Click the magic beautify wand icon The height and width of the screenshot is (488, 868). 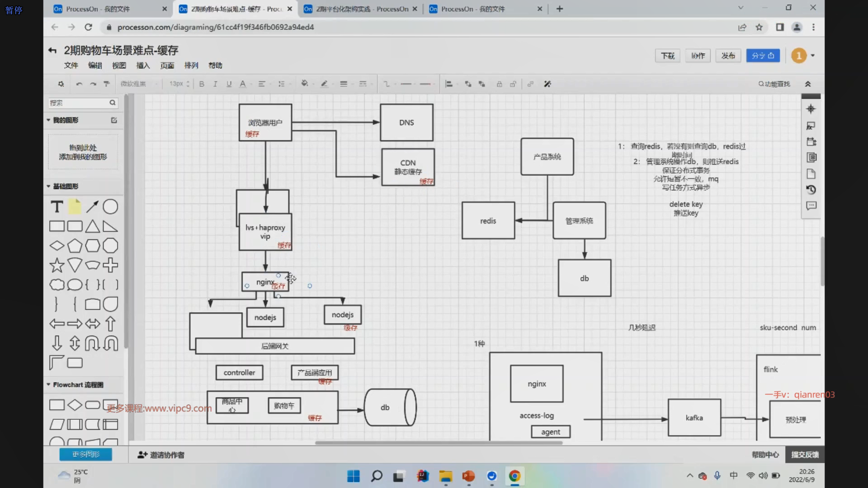(x=547, y=84)
